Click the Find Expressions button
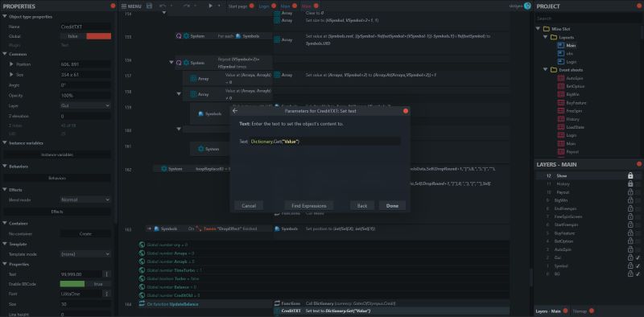 coord(309,206)
